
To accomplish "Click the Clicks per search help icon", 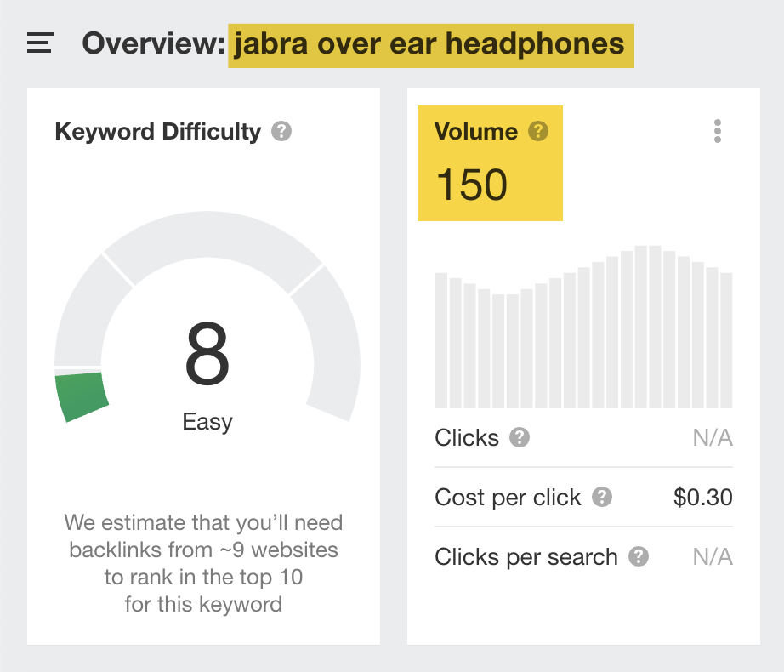I will [x=639, y=558].
